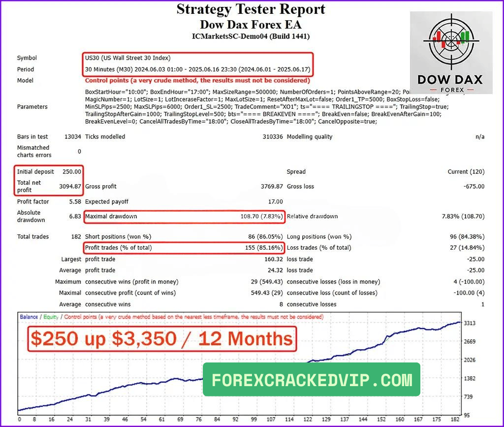Viewport: 504px width, 427px height.
Task: Click the "1382" value on chart axis
Action: 470,378
